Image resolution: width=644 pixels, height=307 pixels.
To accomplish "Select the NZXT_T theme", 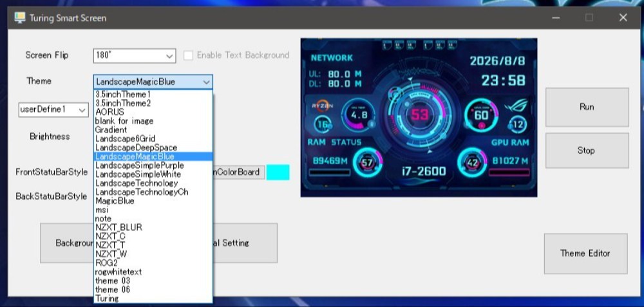I will [153, 245].
